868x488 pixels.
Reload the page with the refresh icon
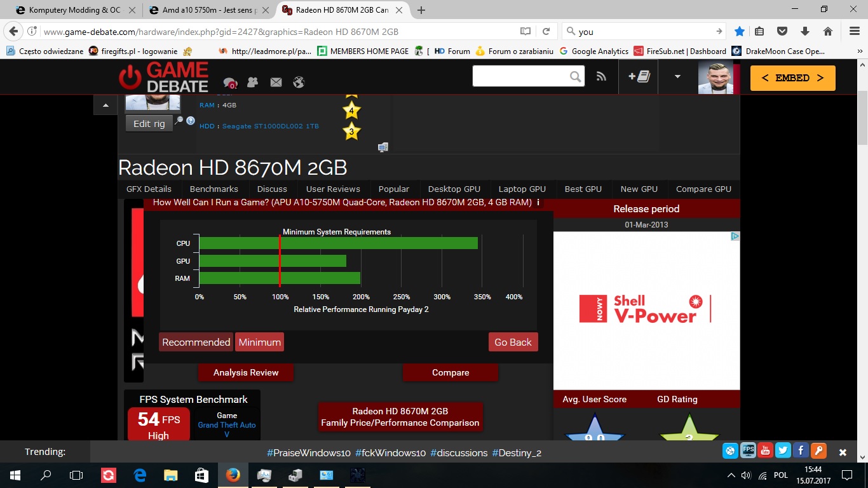pos(546,31)
